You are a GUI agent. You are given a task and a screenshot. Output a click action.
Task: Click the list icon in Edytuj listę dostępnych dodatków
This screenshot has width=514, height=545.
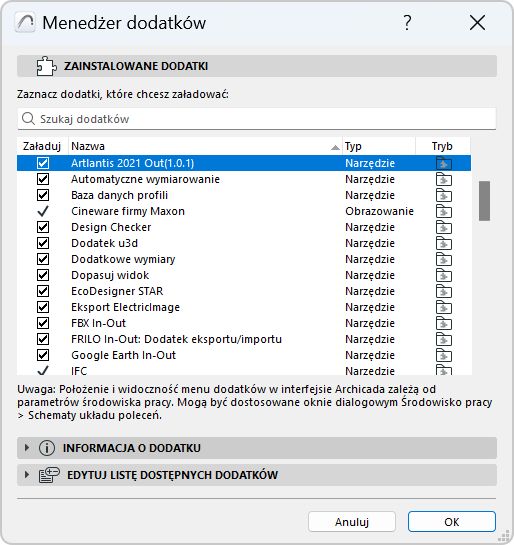coord(49,475)
